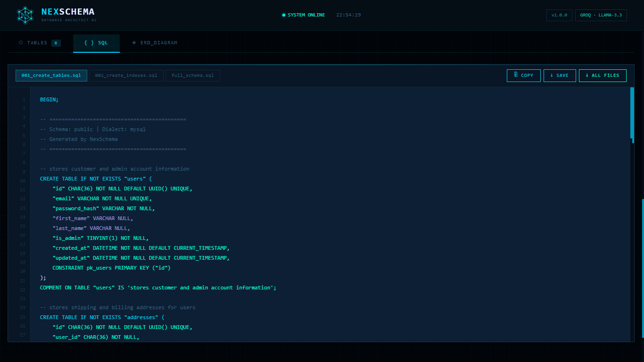Click the "user_id" CHAR(36) NOT NULL line
Image resolution: width=644 pixels, height=362 pixels.
96,337
